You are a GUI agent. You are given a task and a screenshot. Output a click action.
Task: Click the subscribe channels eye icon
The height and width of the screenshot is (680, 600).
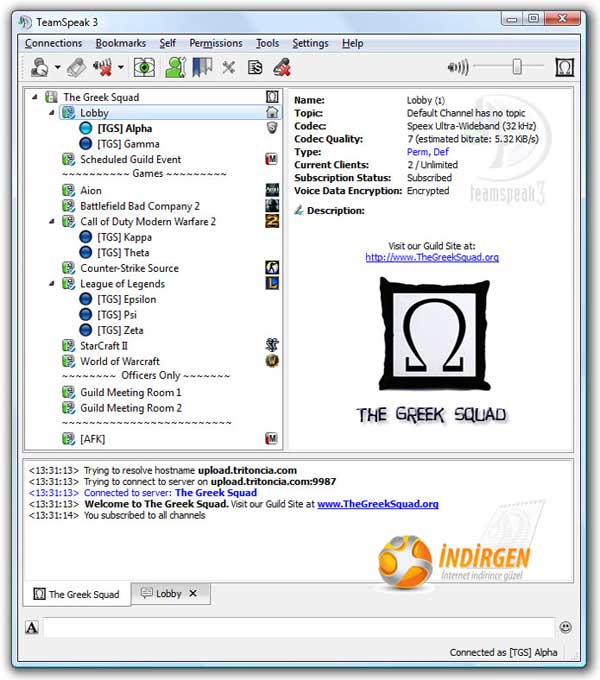(144, 68)
